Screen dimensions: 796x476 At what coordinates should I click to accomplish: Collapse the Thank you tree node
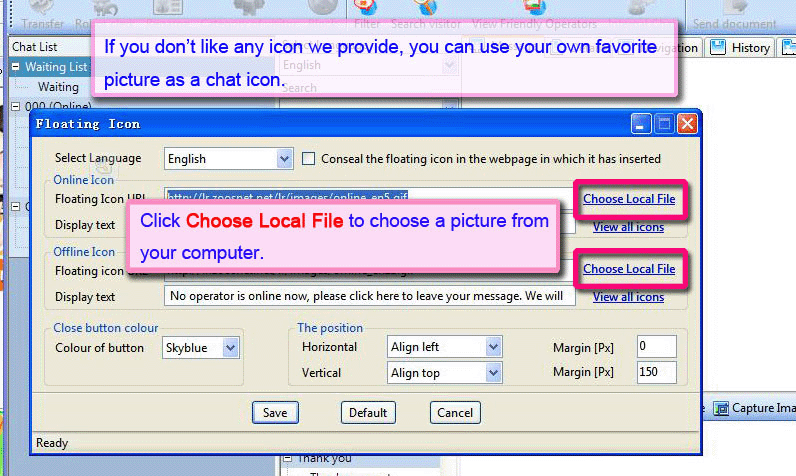[x=288, y=459]
